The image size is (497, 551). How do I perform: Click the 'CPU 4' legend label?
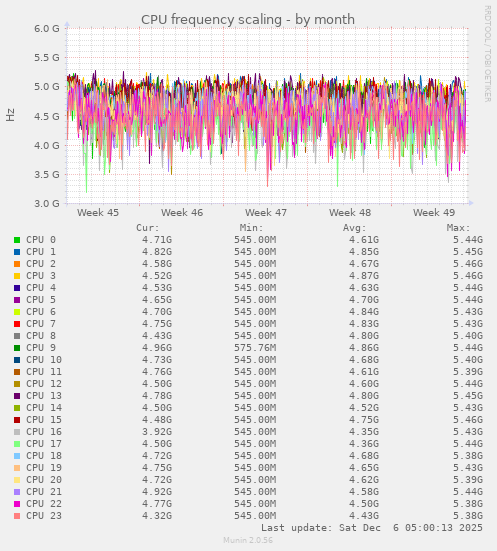[41, 288]
